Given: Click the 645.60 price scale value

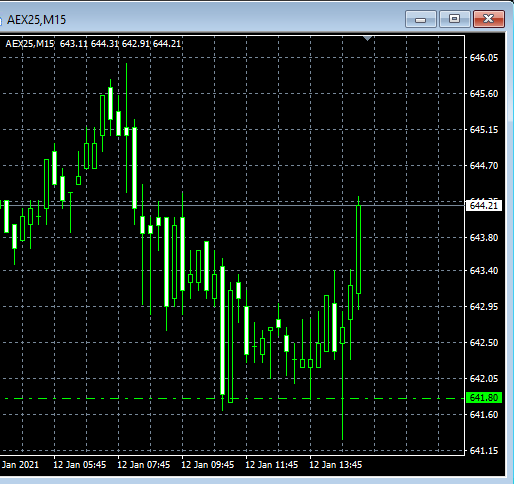Looking at the screenshot, I should click(484, 94).
